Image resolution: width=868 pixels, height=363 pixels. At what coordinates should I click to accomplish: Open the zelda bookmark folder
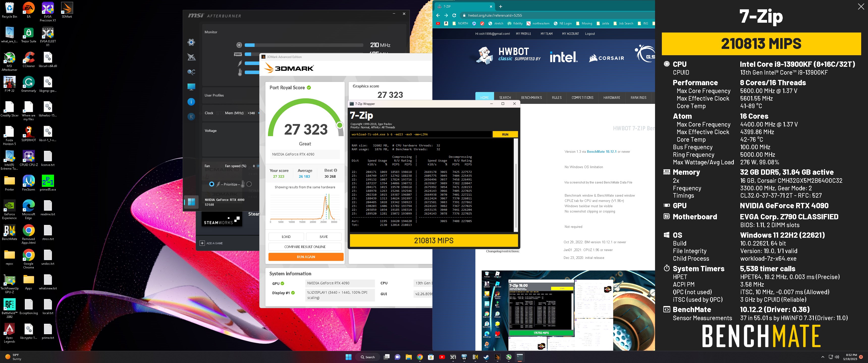603,24
